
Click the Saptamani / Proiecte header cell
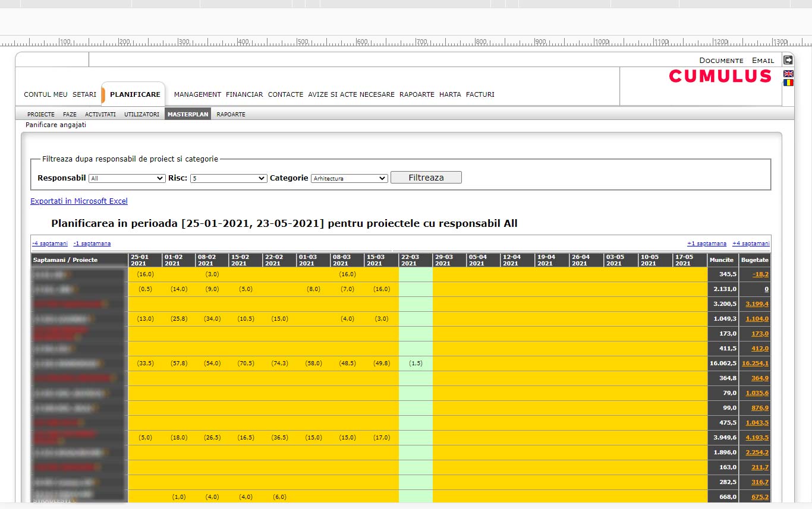[79, 260]
